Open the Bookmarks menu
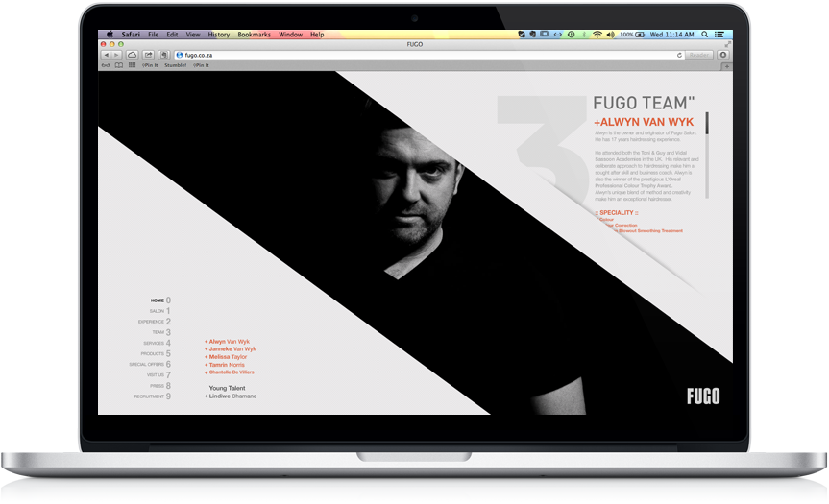The height and width of the screenshot is (504, 829). point(255,35)
